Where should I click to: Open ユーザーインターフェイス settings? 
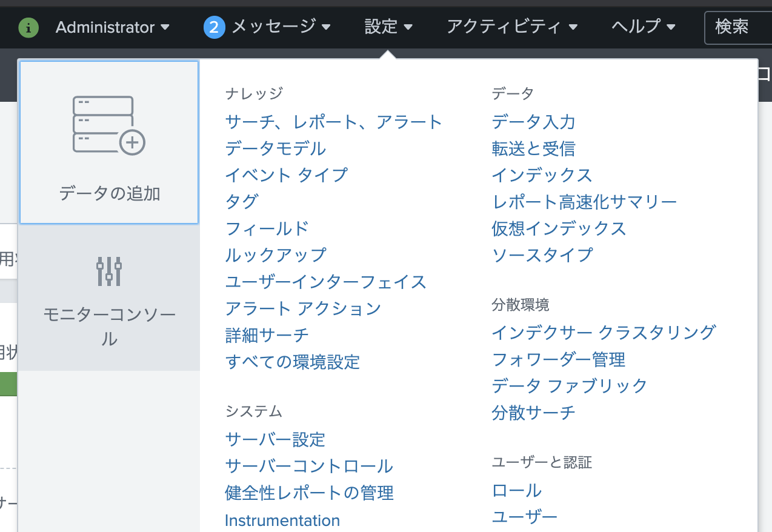point(326,282)
